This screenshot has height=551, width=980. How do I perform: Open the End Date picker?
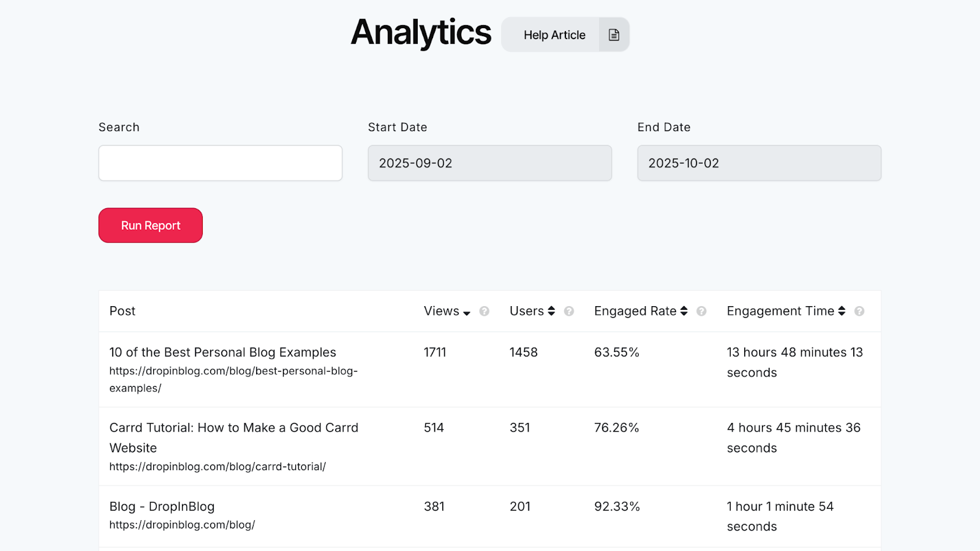pos(759,163)
